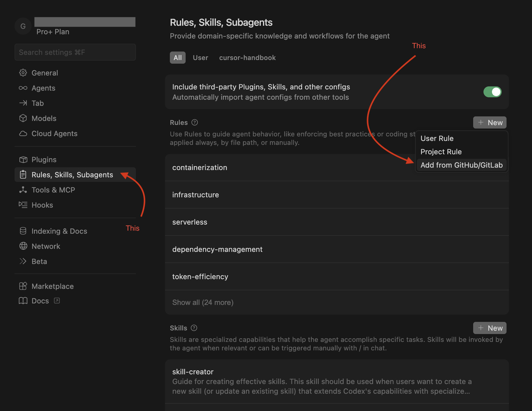Switch to the User tab
This screenshot has height=411, width=532.
tap(200, 58)
